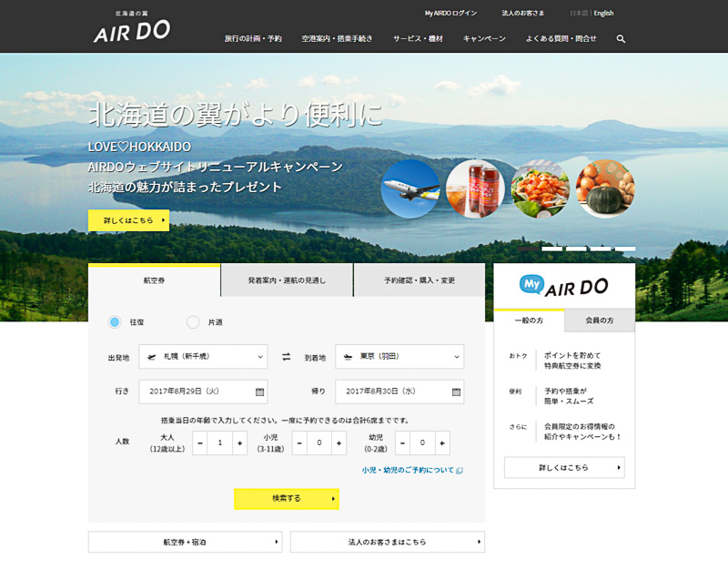Click yellow 詳しくはこちら banner button

[x=128, y=220]
